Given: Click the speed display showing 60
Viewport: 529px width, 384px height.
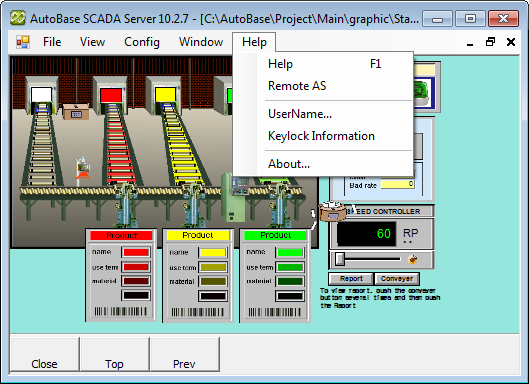Looking at the screenshot, I should pyautogui.click(x=366, y=234).
